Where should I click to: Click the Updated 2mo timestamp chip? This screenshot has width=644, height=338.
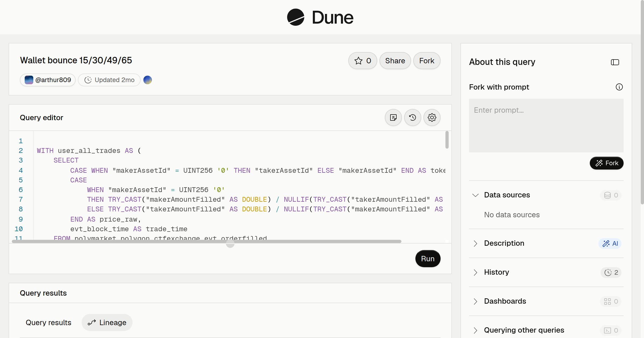pyautogui.click(x=109, y=80)
